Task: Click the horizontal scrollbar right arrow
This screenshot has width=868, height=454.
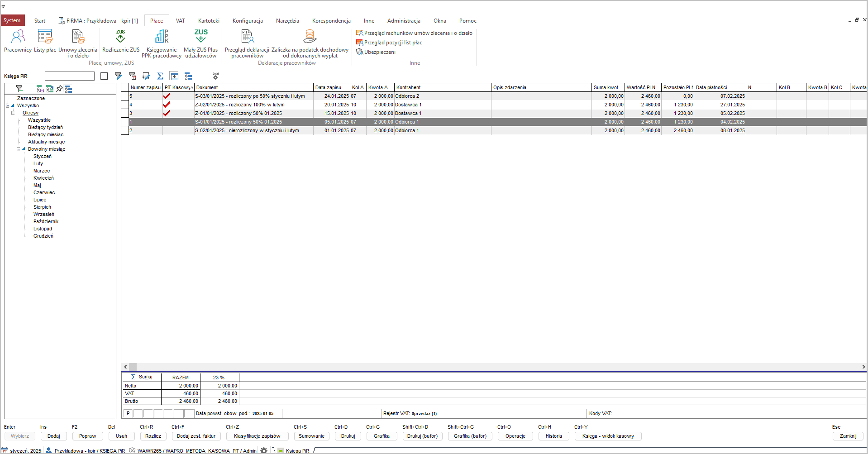Action: pos(863,367)
